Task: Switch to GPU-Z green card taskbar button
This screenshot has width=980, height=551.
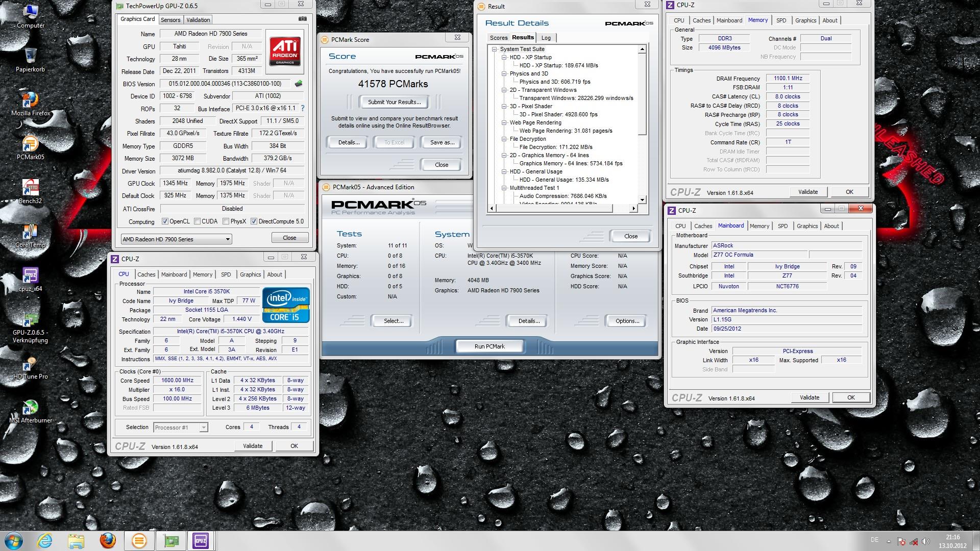Action: tap(170, 541)
